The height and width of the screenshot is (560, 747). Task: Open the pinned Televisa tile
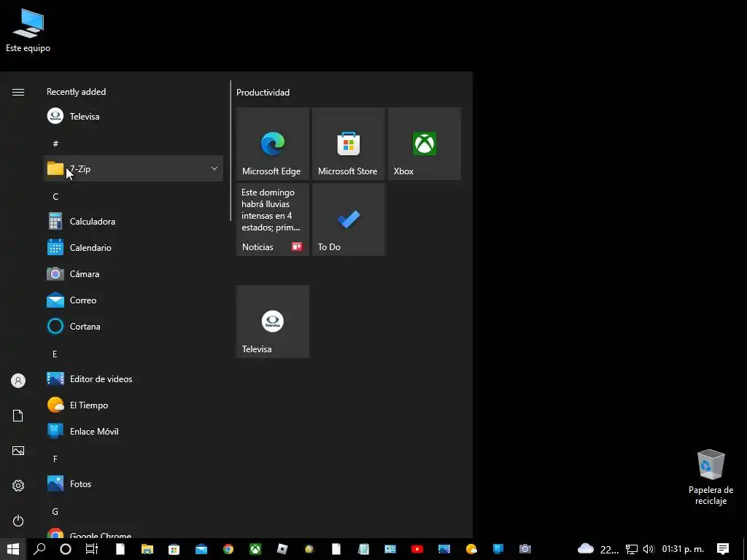coord(273,322)
